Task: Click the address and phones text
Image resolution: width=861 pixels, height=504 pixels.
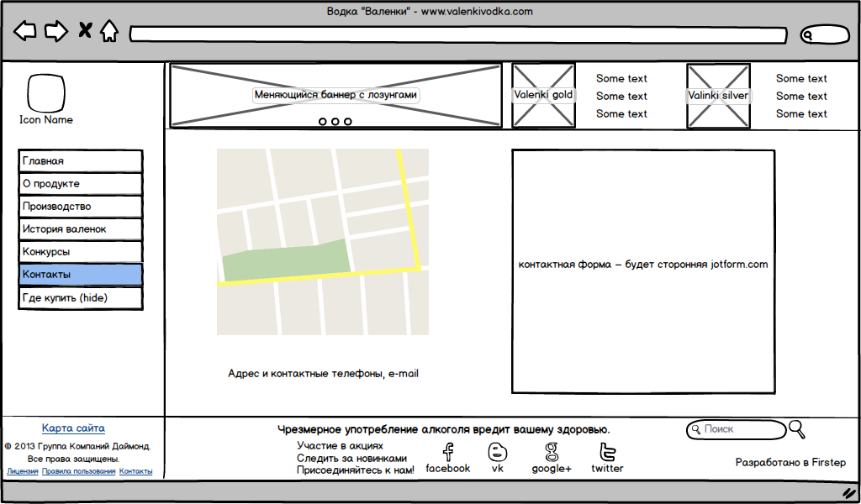Action: pos(324,374)
